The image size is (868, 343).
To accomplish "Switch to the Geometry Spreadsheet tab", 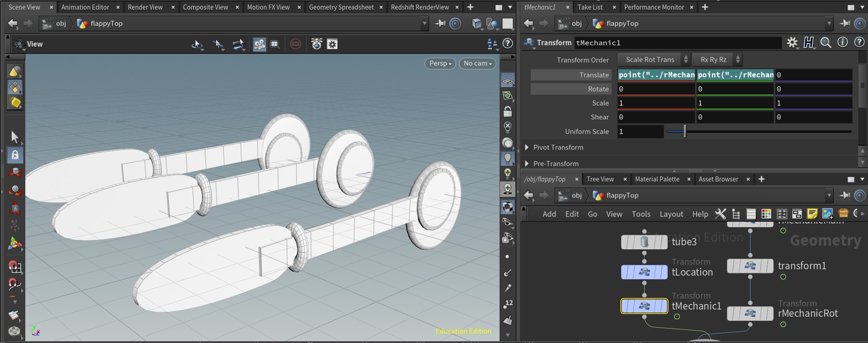I will pyautogui.click(x=341, y=7).
